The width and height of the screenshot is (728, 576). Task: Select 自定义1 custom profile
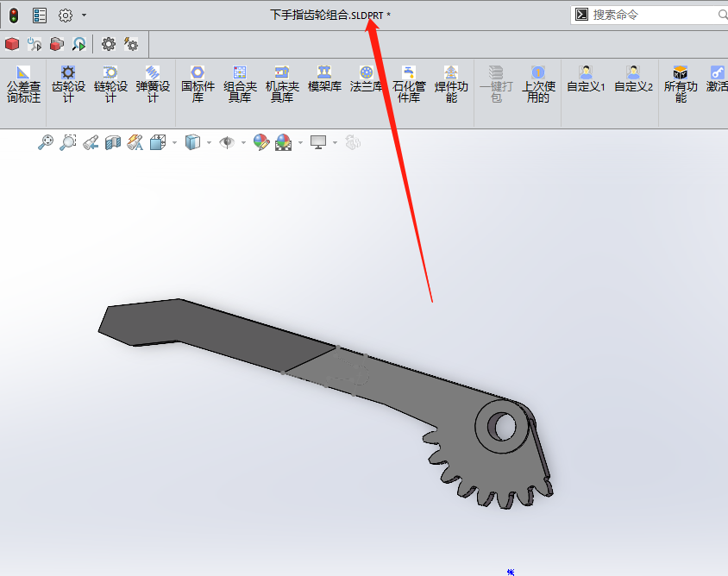click(x=586, y=79)
